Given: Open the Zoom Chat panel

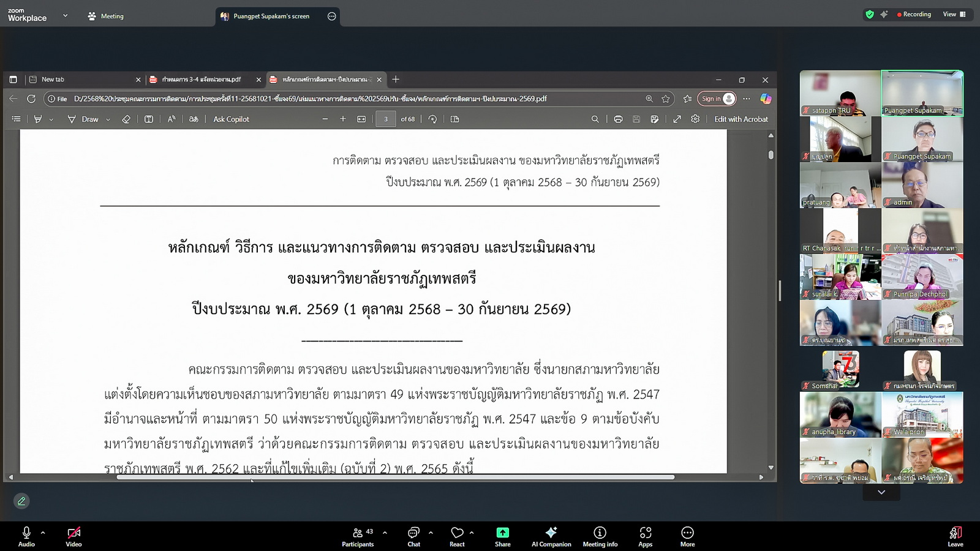Looking at the screenshot, I should coord(413,536).
